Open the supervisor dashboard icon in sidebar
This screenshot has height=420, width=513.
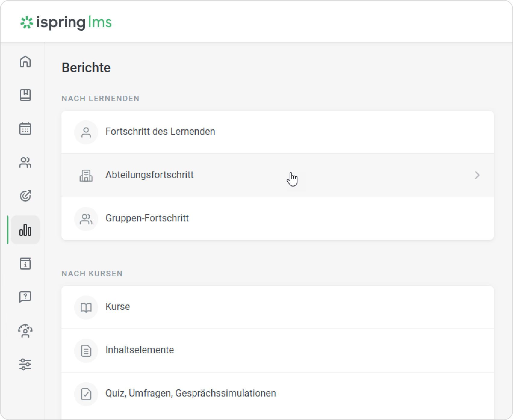pos(25,331)
